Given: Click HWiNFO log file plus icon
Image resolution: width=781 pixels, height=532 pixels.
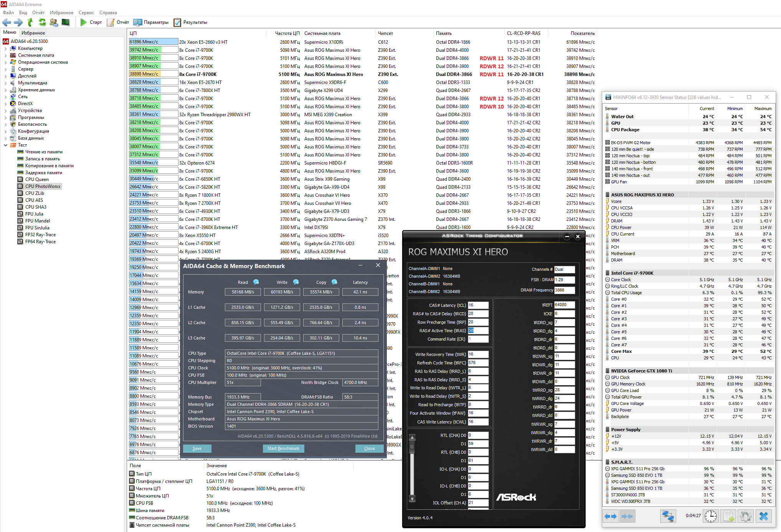Looking at the screenshot, I should pyautogui.click(x=728, y=516).
